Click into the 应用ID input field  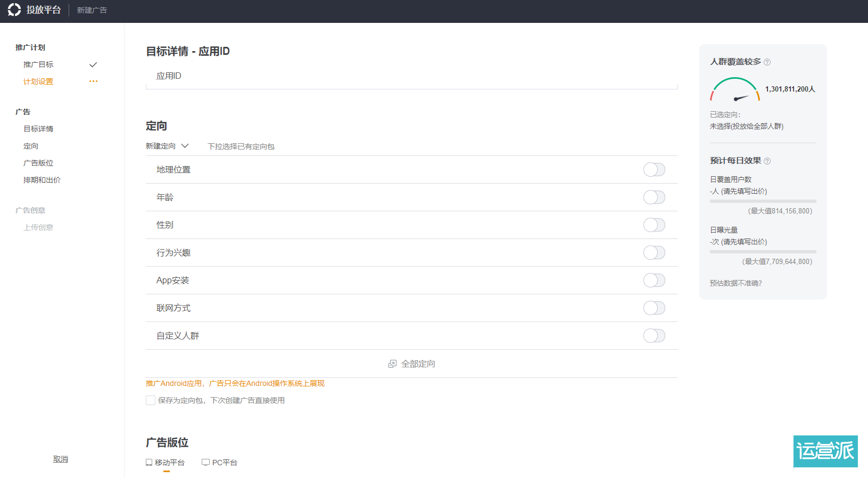(412, 76)
